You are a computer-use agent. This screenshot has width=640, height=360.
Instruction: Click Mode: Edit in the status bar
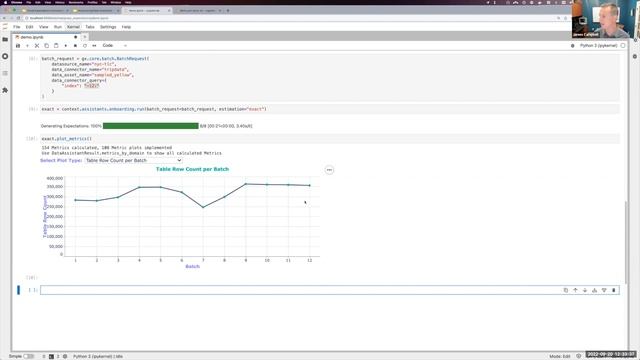pos(560,356)
